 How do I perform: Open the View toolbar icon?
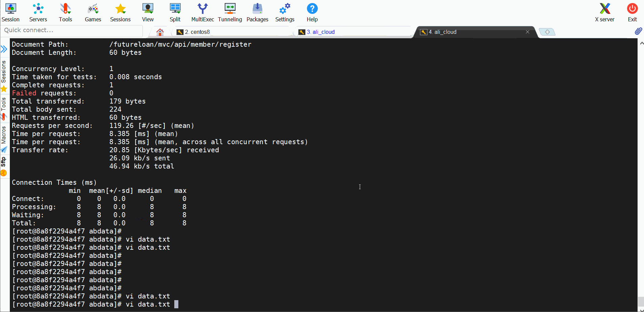(148, 13)
